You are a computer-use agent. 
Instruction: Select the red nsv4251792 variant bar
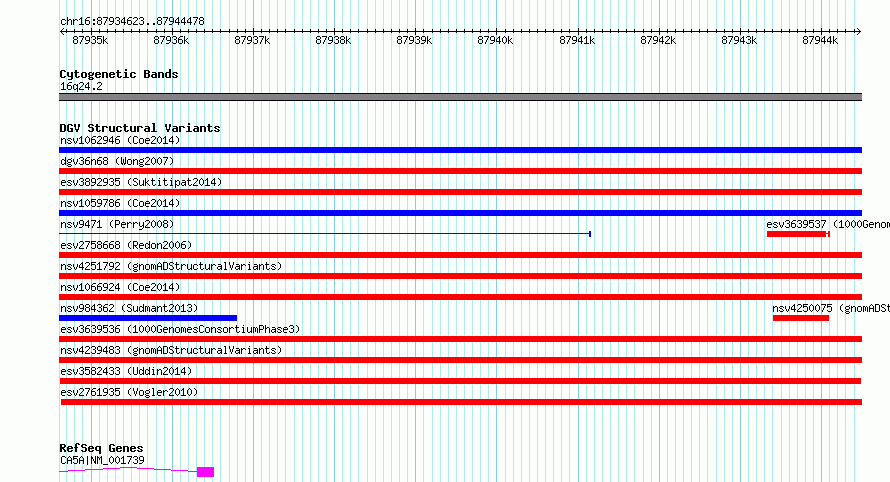pyautogui.click(x=460, y=276)
